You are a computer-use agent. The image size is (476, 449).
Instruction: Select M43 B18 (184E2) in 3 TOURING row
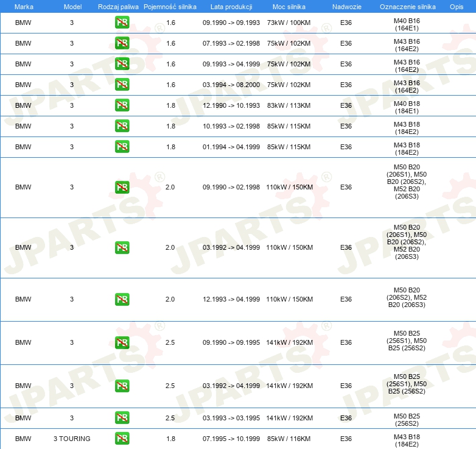pyautogui.click(x=407, y=440)
